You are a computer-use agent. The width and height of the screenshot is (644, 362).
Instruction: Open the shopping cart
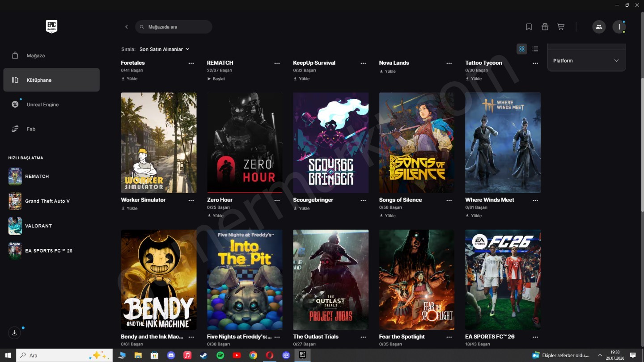point(561,27)
